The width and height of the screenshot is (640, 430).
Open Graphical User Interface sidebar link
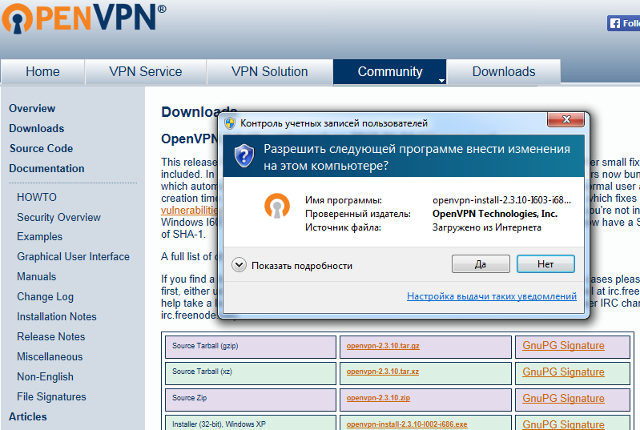[x=73, y=257]
